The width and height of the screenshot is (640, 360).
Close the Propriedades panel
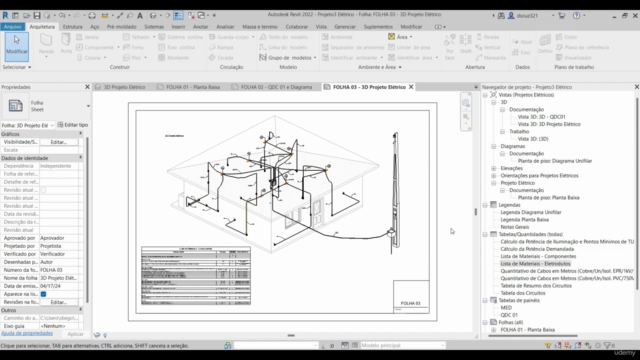[87, 87]
